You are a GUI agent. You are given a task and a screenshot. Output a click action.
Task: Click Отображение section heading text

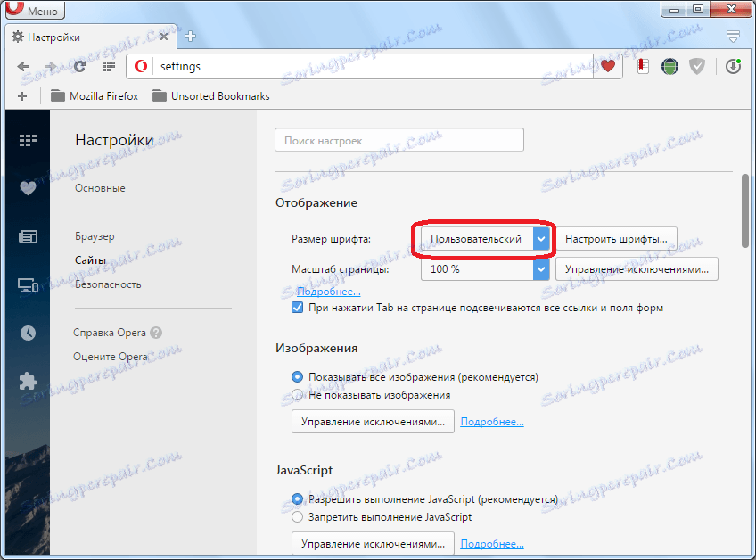(316, 203)
